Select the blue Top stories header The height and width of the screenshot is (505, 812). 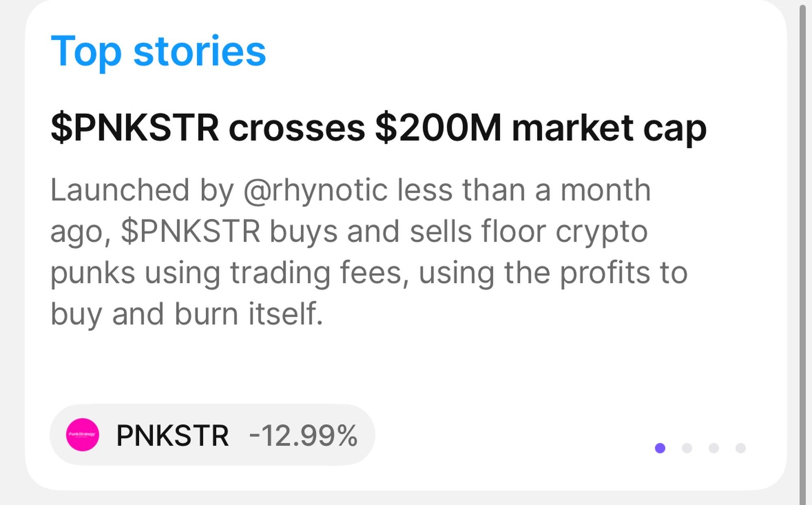158,51
